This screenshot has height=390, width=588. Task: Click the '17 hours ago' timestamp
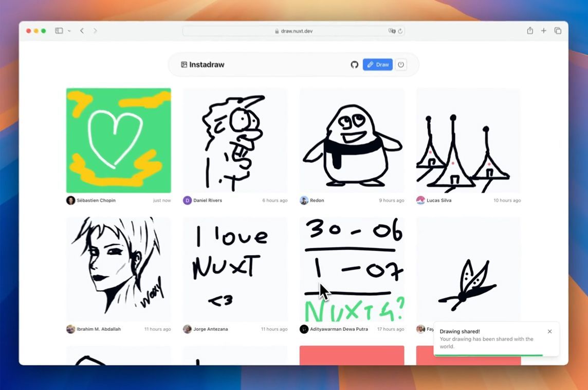click(391, 329)
